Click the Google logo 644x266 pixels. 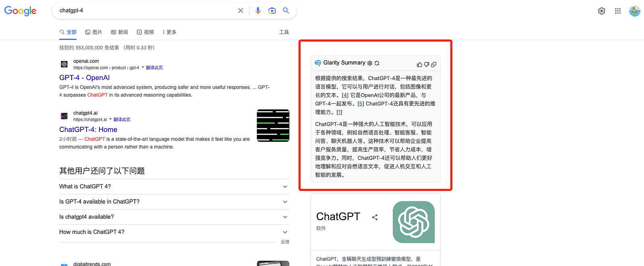coord(20,11)
